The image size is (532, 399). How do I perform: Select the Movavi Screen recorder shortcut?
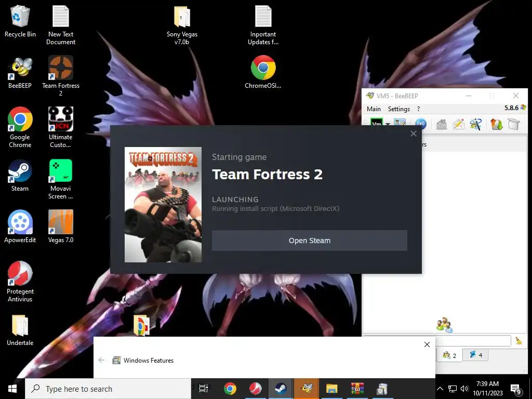[x=61, y=179]
